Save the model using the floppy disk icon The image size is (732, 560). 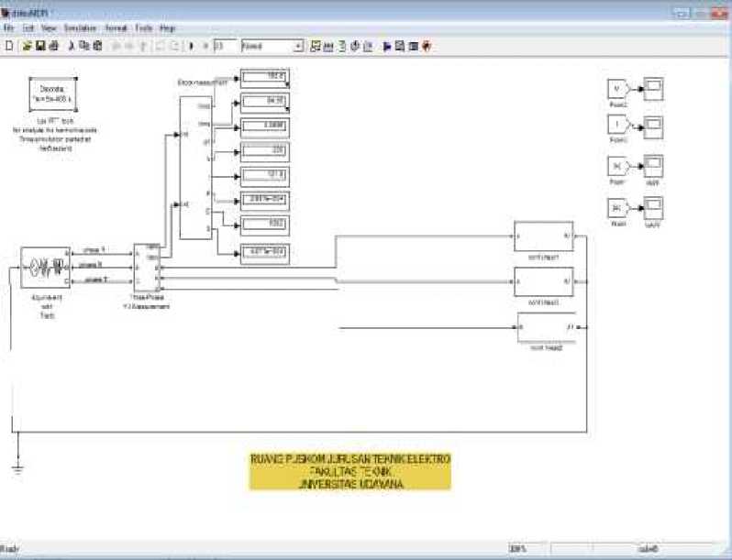point(40,46)
